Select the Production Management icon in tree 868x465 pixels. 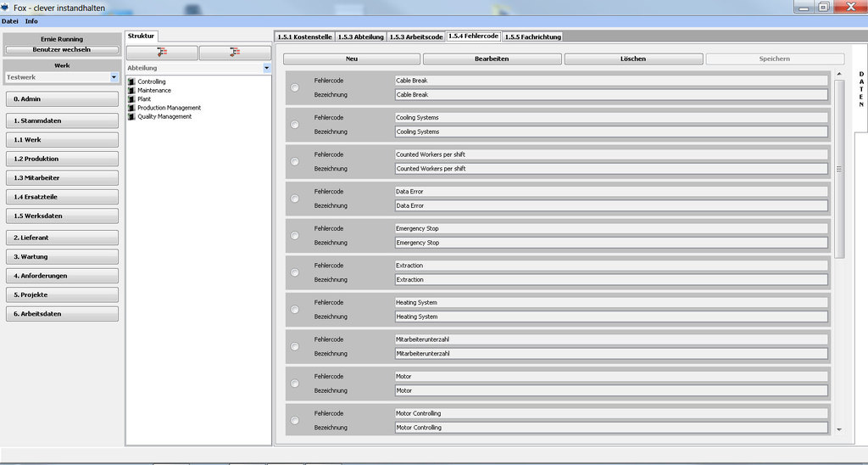coord(131,108)
